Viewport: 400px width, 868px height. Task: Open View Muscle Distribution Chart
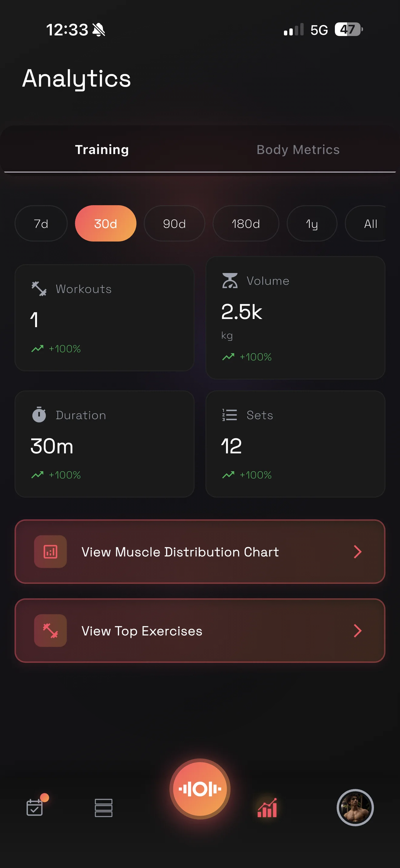[x=180, y=552]
